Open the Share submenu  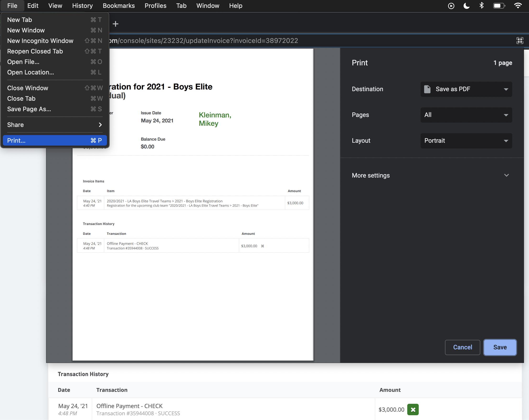coord(54,125)
